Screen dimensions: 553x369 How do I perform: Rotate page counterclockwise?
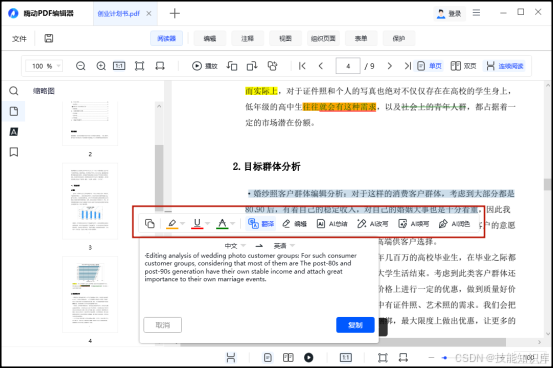click(x=232, y=66)
